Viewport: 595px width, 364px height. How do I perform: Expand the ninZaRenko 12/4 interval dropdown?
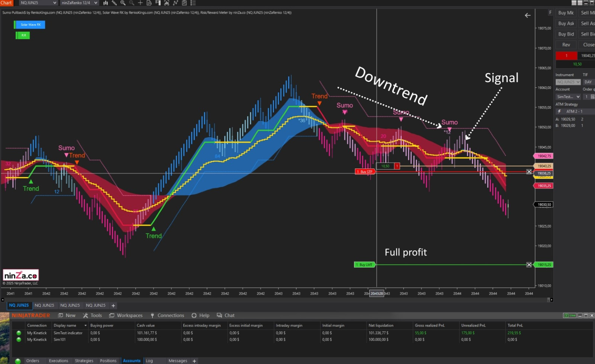(x=79, y=3)
